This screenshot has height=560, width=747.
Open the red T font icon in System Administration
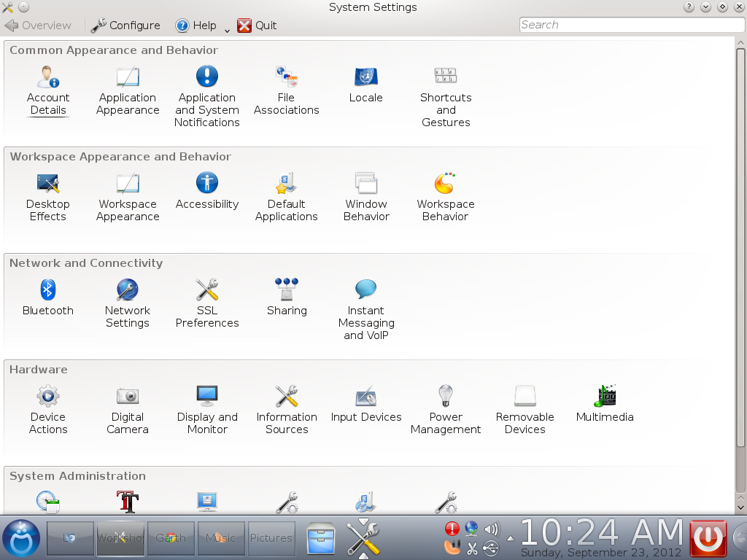click(128, 502)
